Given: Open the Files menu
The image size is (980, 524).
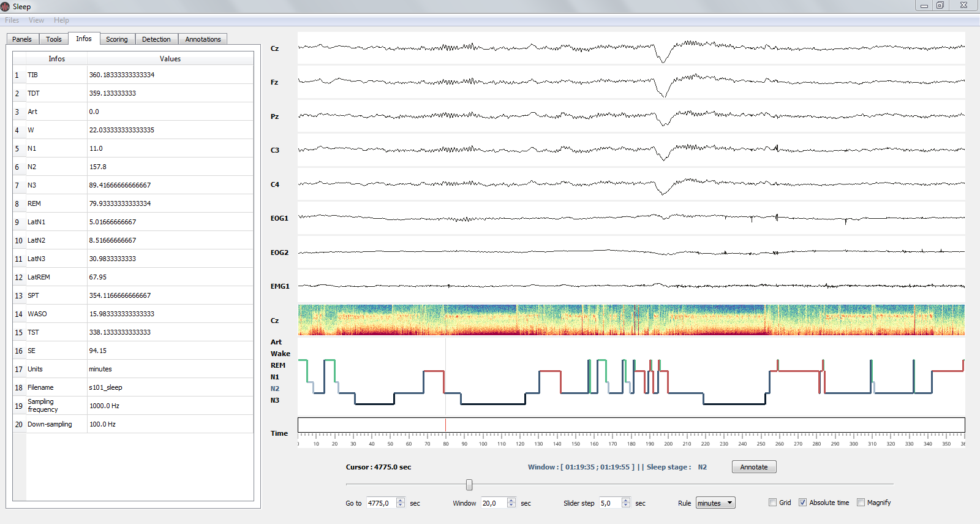Looking at the screenshot, I should (x=12, y=20).
